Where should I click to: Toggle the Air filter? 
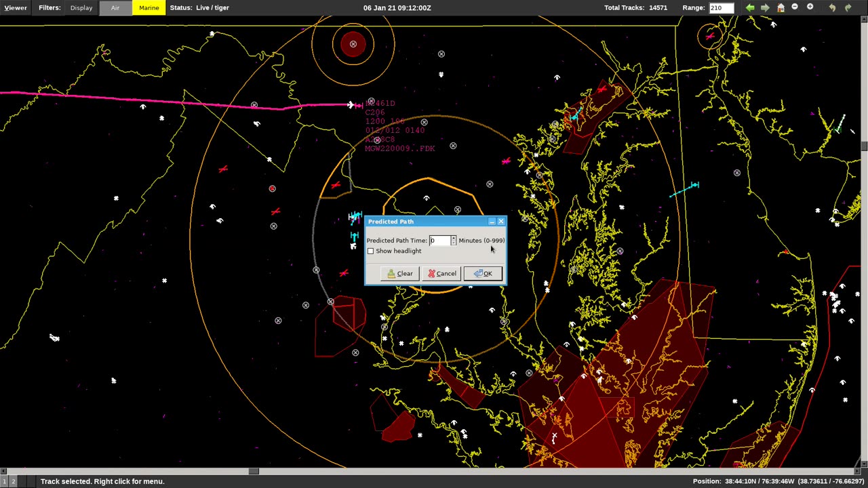tap(115, 8)
